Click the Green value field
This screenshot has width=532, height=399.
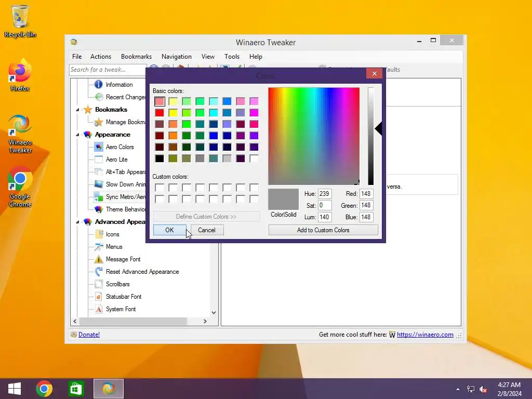(366, 205)
